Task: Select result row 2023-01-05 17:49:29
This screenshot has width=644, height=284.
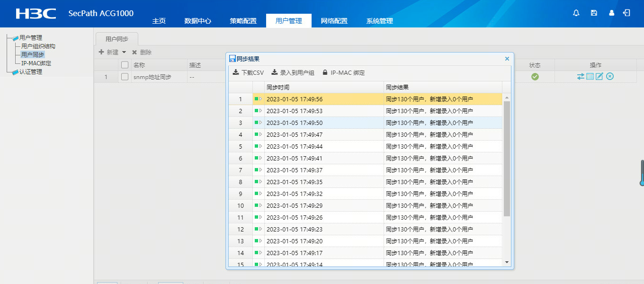Action: point(366,205)
